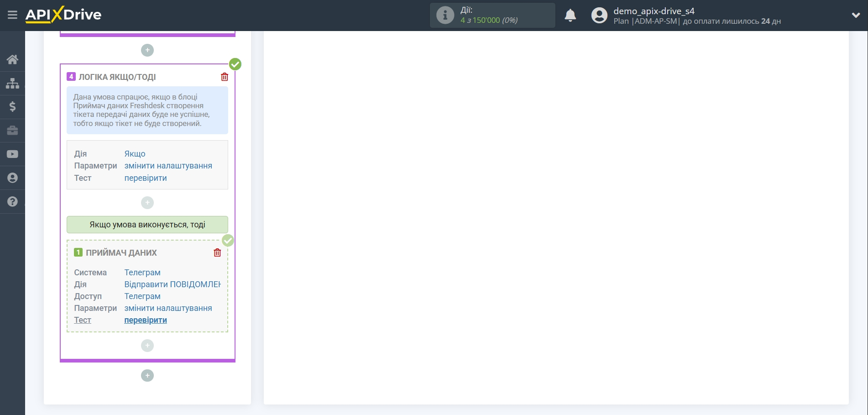This screenshot has height=415, width=868.
Task: Add a block below the logic block
Action: tap(147, 376)
